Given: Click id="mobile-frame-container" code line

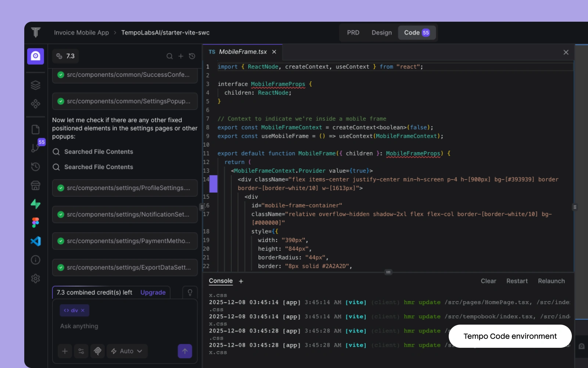Looking at the screenshot, I should (297, 206).
